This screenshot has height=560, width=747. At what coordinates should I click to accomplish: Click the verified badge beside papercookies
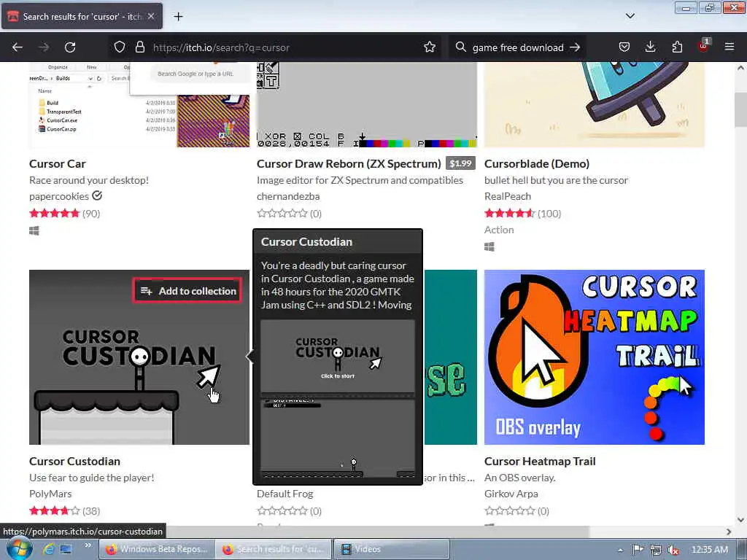coord(97,195)
